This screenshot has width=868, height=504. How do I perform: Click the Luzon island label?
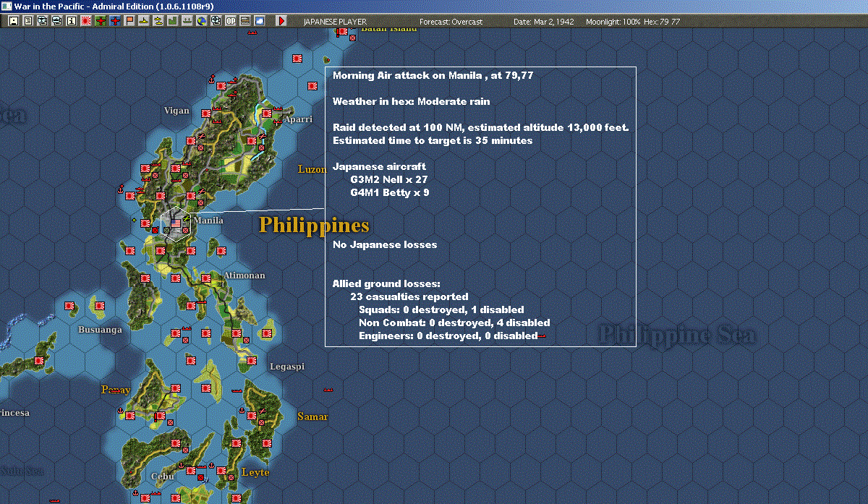pyautogui.click(x=312, y=169)
